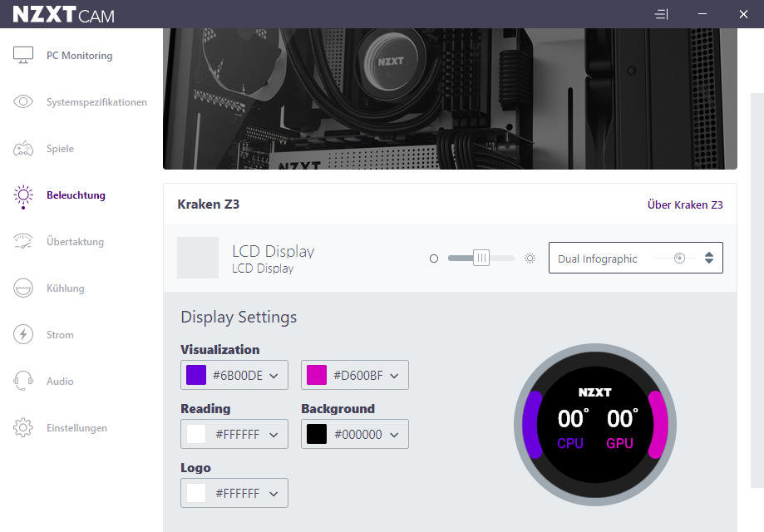Viewport: 764px width, 532px height.
Task: Select the Beleuchtung light bulb icon
Action: [23, 195]
